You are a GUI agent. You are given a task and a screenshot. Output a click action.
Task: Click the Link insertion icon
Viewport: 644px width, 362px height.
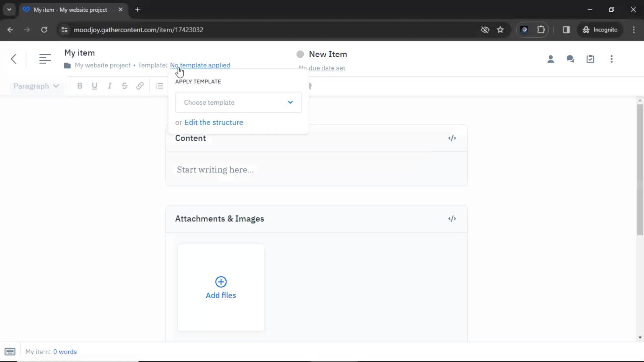[140, 86]
